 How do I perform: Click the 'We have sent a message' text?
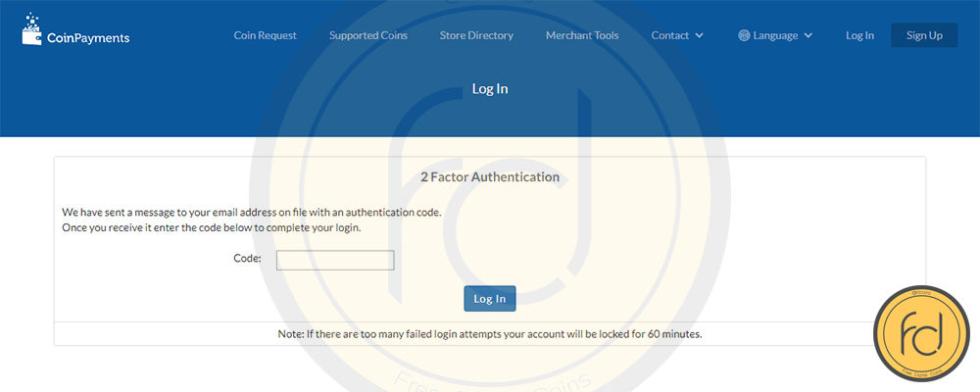[252, 212]
